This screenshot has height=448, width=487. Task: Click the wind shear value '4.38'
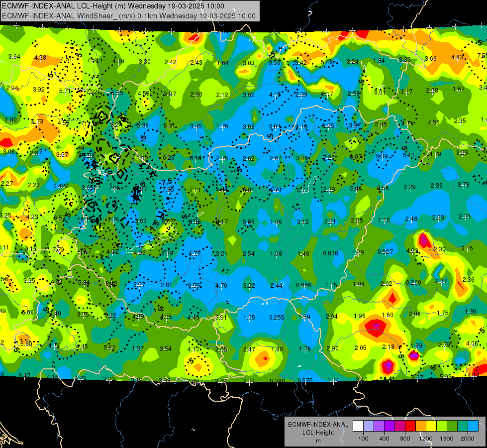(x=40, y=58)
